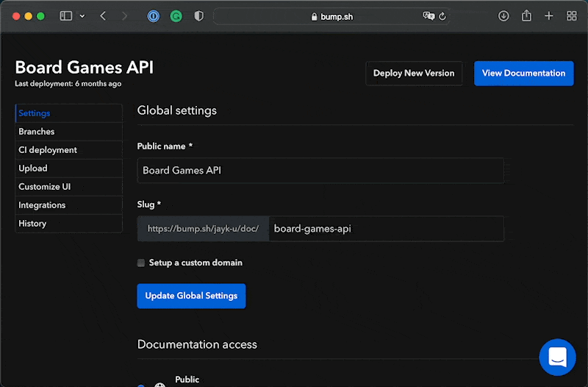Show the tab overview grid icon
588x387 pixels.
pyautogui.click(x=572, y=16)
